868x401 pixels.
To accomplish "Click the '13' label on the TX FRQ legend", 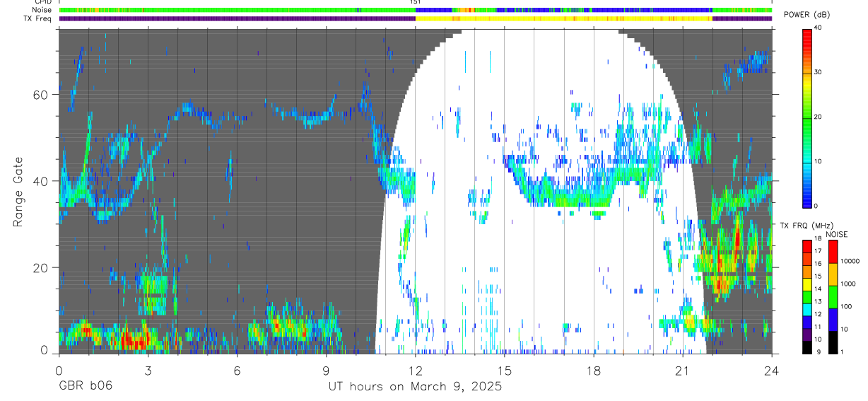I will pos(819,302).
